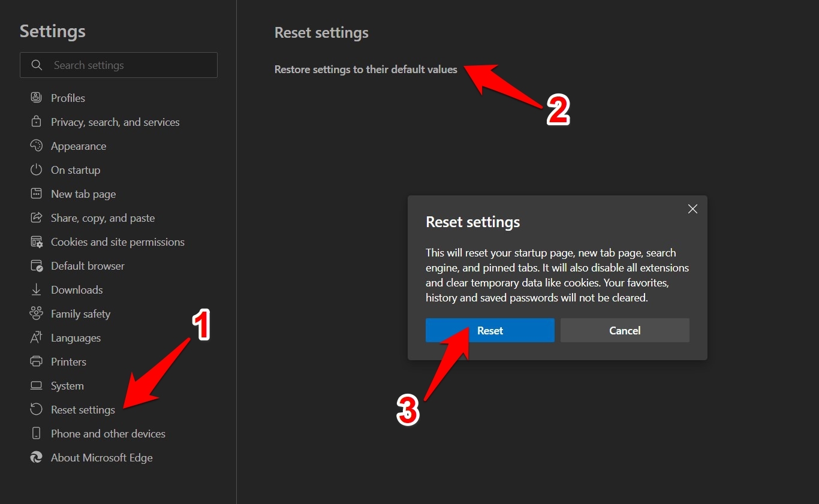This screenshot has width=819, height=504.
Task: Click the Printers icon in sidebar
Action: [36, 361]
